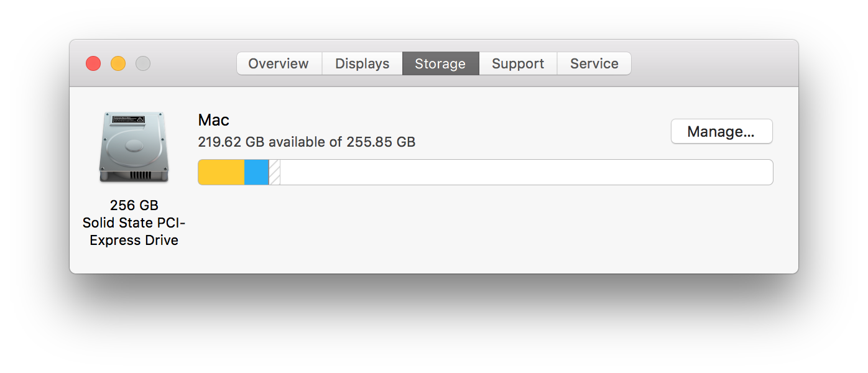Click the yellow segment of storage bar
This screenshot has height=373, width=868.
pyautogui.click(x=221, y=172)
